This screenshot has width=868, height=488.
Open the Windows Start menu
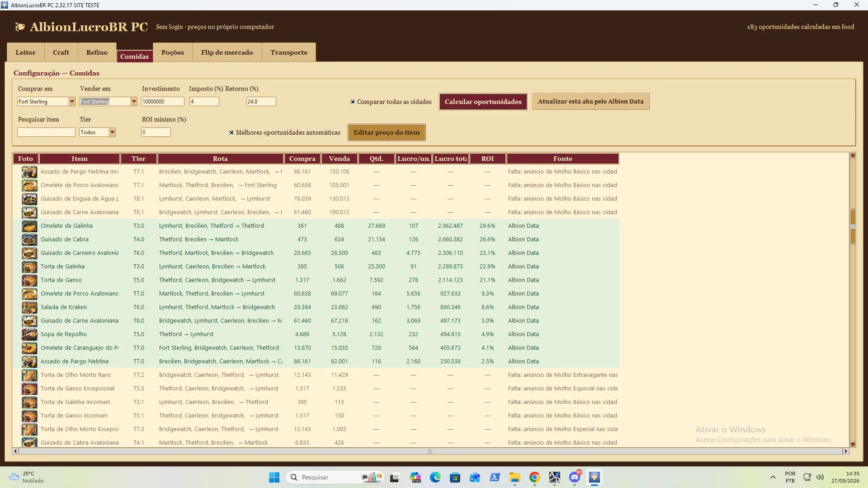click(274, 477)
